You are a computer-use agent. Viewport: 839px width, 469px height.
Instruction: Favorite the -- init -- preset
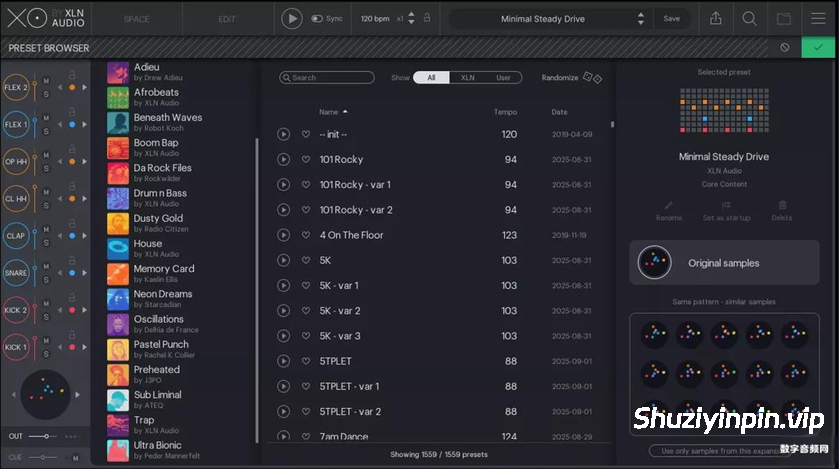[x=306, y=134]
